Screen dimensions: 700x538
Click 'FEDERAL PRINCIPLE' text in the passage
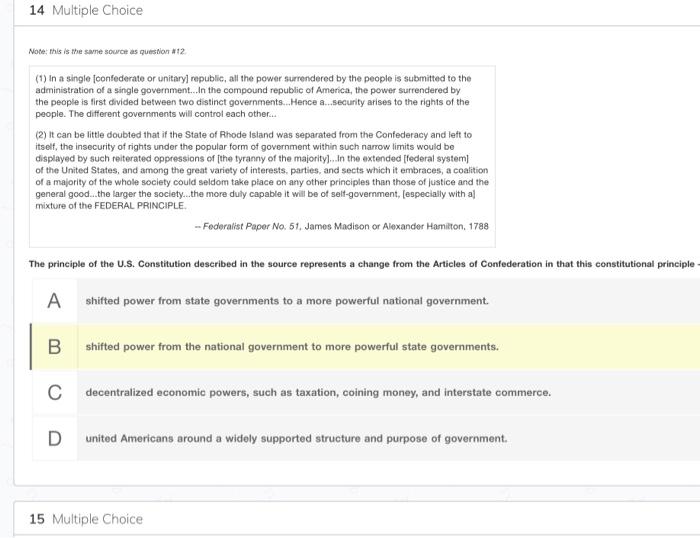(139, 206)
